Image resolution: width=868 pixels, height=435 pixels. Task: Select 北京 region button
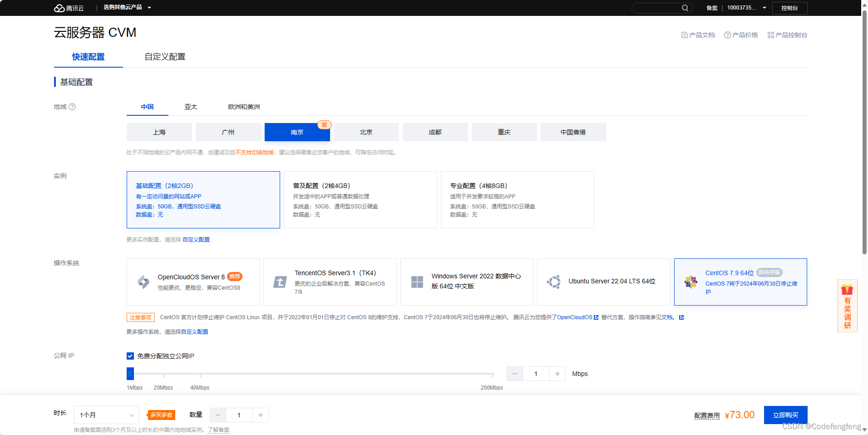[x=366, y=132]
